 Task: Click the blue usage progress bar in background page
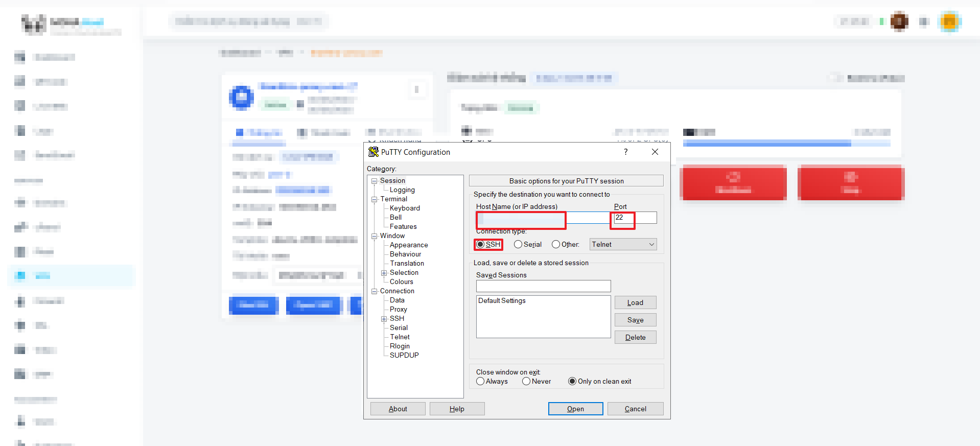pyautogui.click(x=786, y=144)
